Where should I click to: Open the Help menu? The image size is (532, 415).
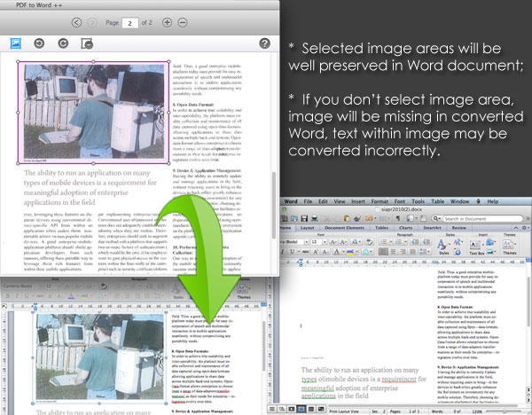[493, 201]
